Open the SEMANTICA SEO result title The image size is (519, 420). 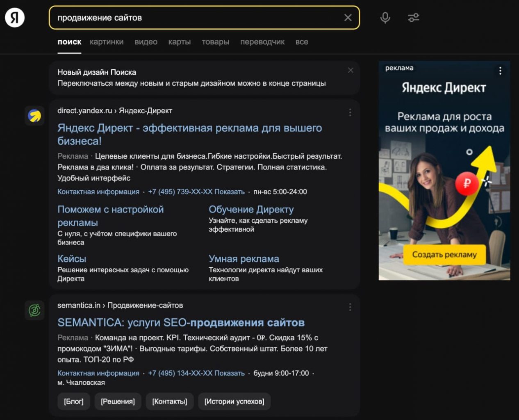click(181, 323)
